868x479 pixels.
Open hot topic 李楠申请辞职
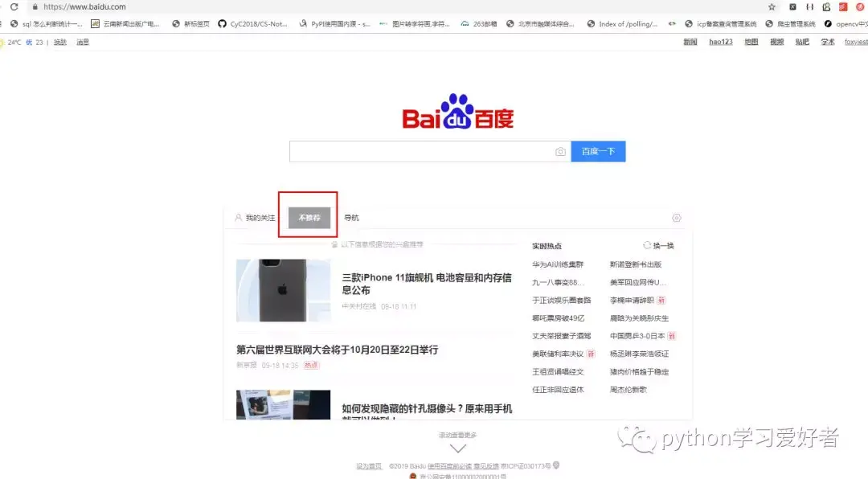[632, 300]
